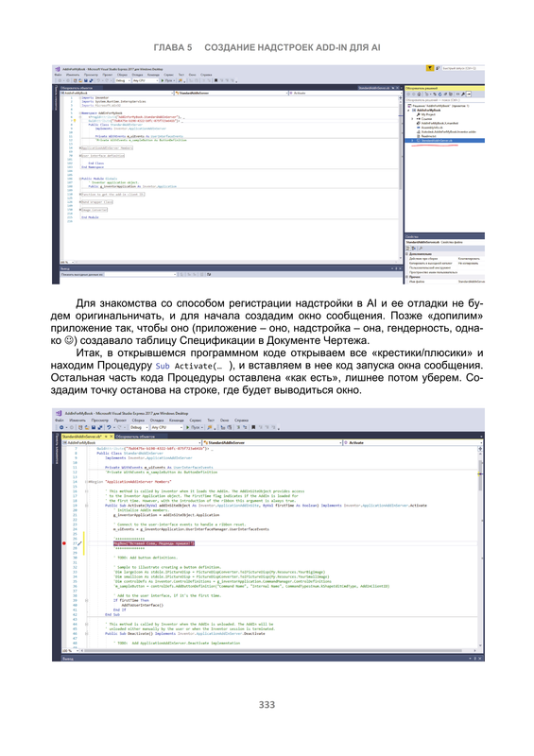This screenshot has height=756, width=534.
Task: Open StandardAddInServer class dropdown in lower editor
Action: point(272,442)
